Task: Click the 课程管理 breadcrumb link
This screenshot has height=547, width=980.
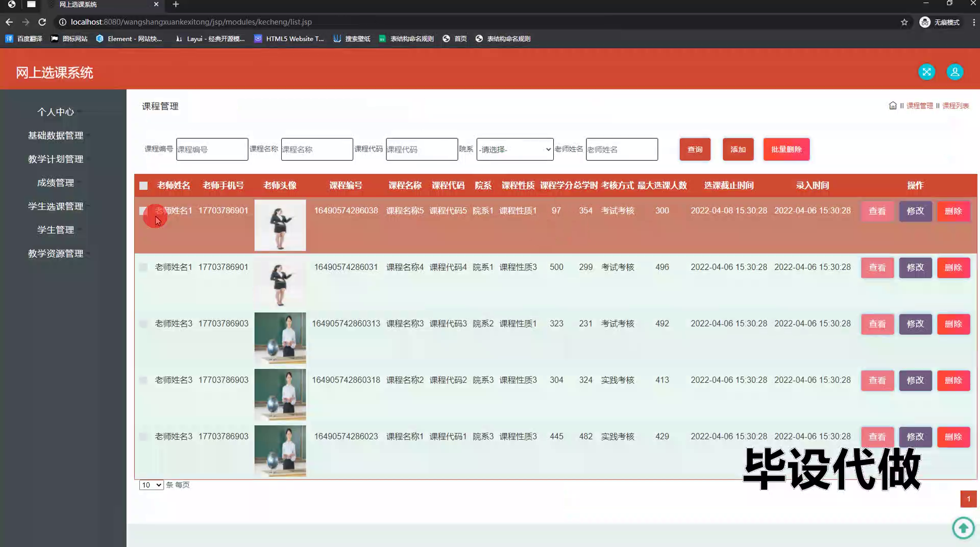Action: 919,106
